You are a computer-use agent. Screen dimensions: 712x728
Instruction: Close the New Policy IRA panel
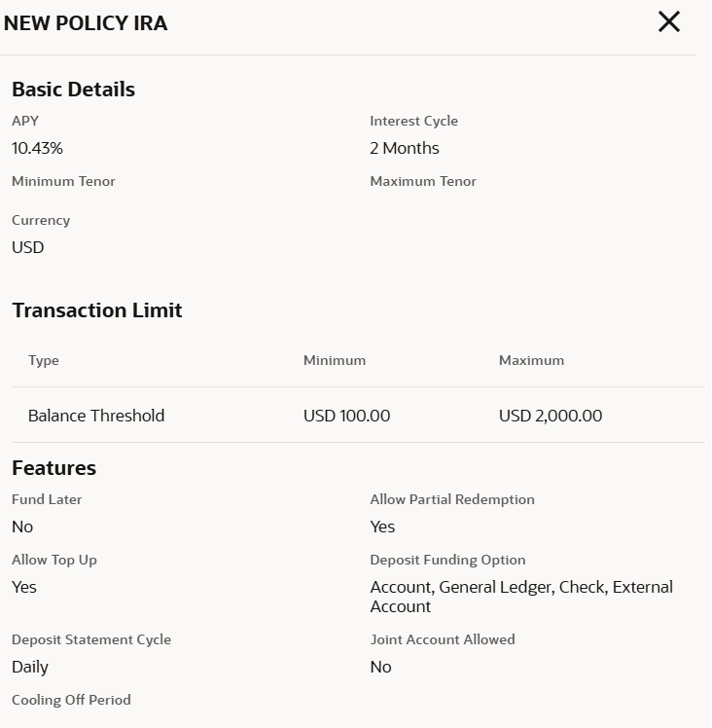669,22
